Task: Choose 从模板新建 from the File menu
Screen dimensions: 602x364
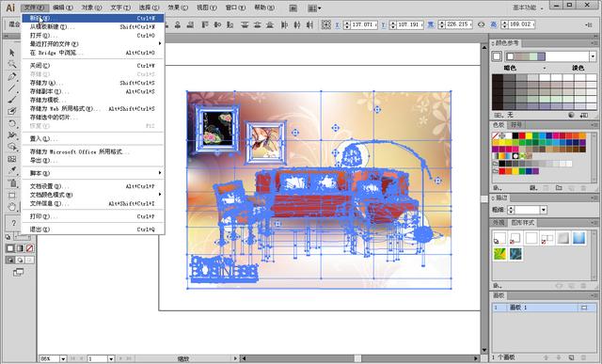Action: click(x=93, y=27)
